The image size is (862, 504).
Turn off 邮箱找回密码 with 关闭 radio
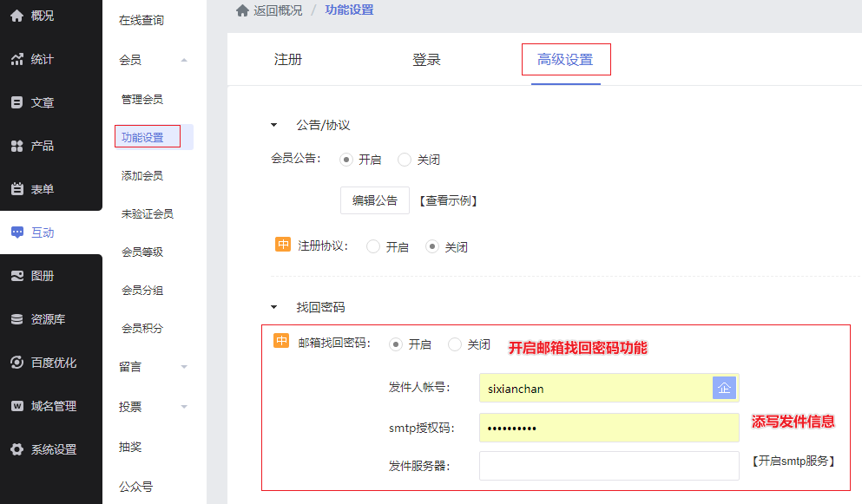(455, 344)
